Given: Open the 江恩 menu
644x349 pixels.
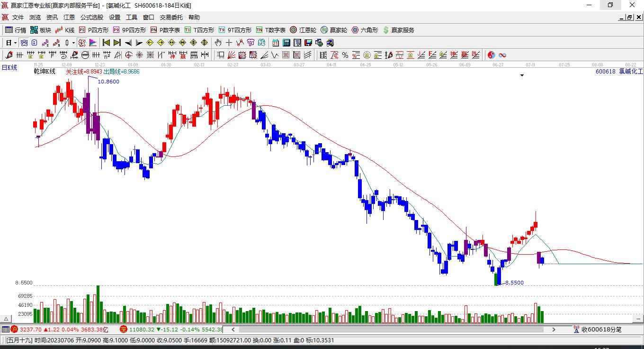Looking at the screenshot, I should (69, 18).
